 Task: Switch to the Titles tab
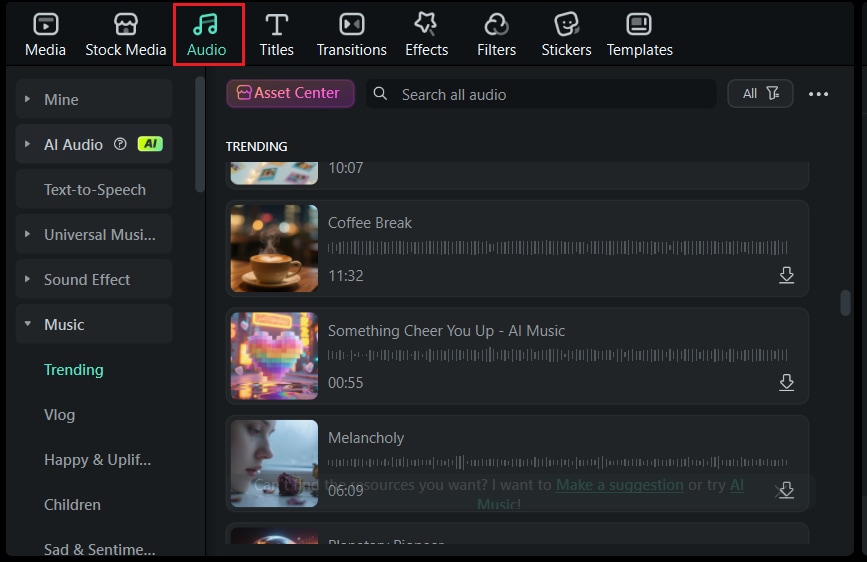click(276, 35)
